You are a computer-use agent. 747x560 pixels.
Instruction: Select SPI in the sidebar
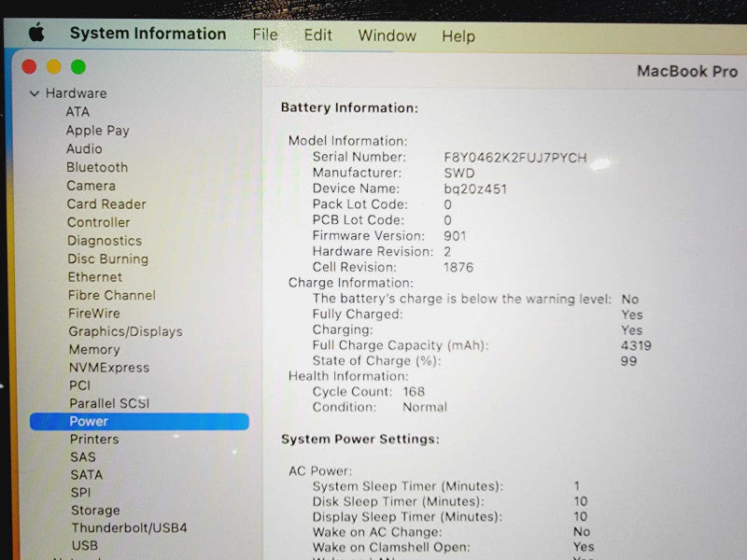[x=80, y=493]
